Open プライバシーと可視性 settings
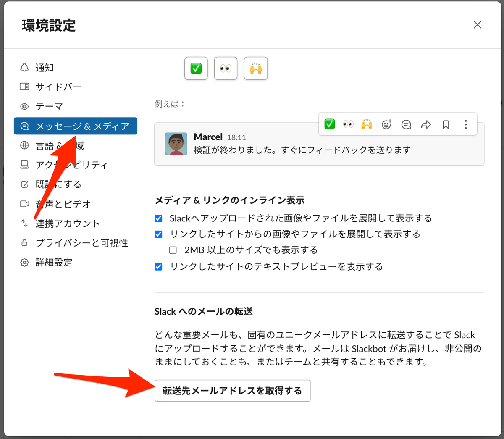Viewport: 504px width, 439px height. [76, 243]
